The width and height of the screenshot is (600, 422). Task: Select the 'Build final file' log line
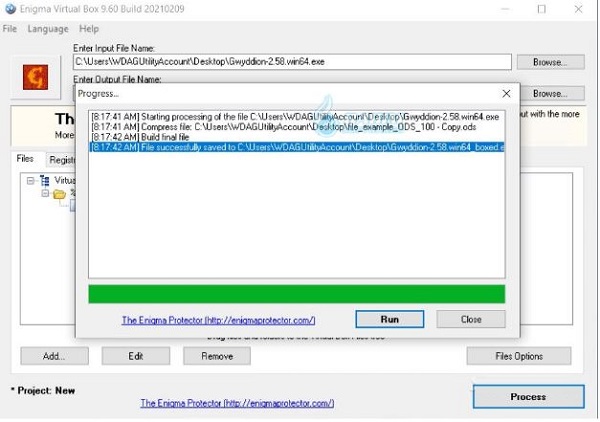297,137
